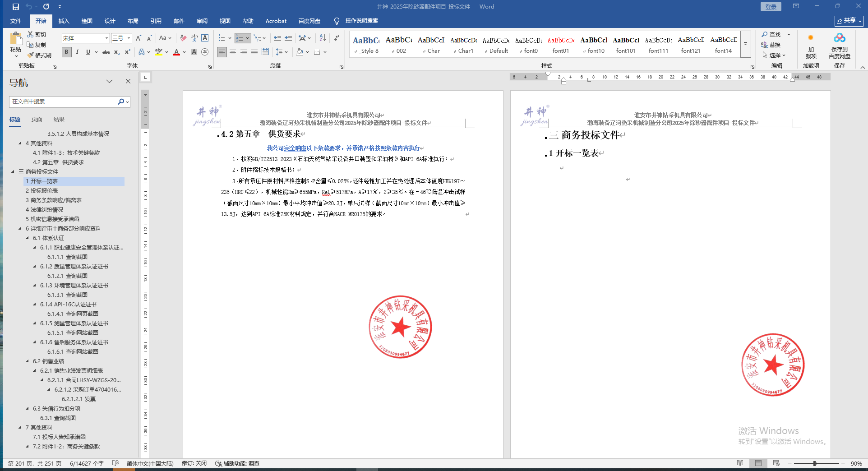
Task: Adjust the zoom slider handle
Action: [815, 463]
